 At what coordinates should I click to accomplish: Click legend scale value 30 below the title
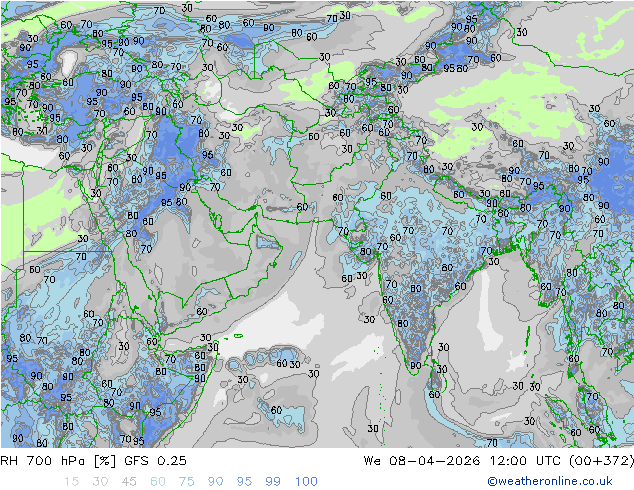[x=100, y=482]
